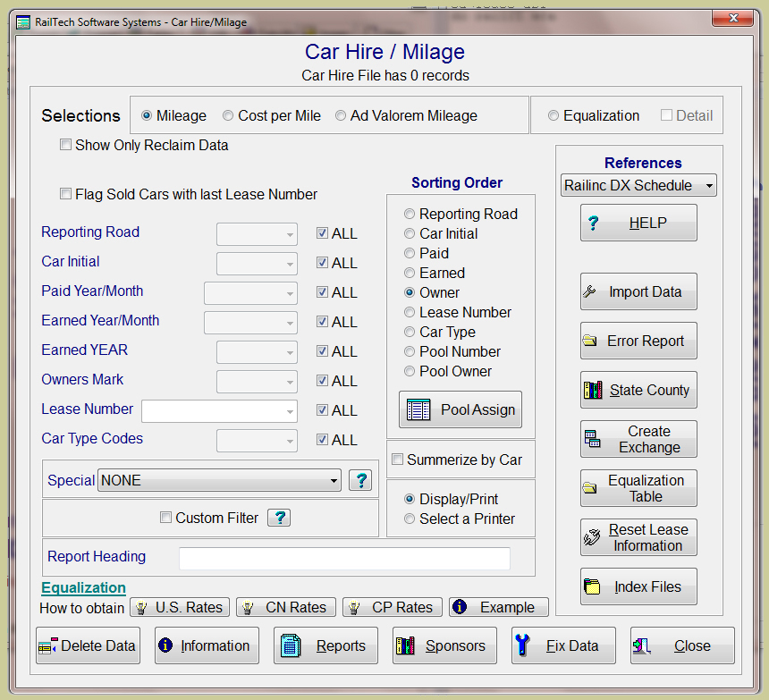
Task: Select the Ad Valorem Mileage option
Action: [x=406, y=115]
